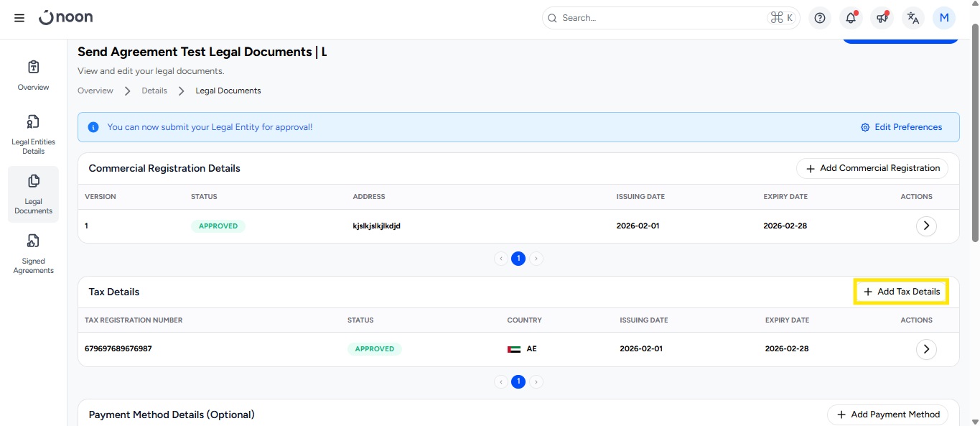Select Legal Documents in the sidebar

(33, 194)
